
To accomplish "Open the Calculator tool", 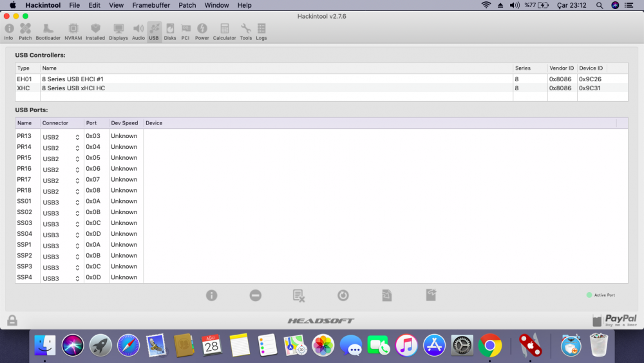I will [224, 32].
